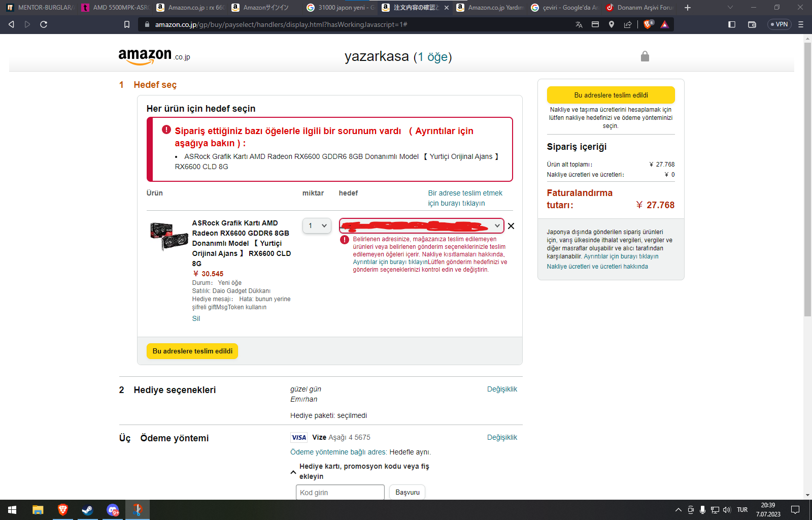Click the Başvuru button
The width and height of the screenshot is (812, 520).
point(408,493)
